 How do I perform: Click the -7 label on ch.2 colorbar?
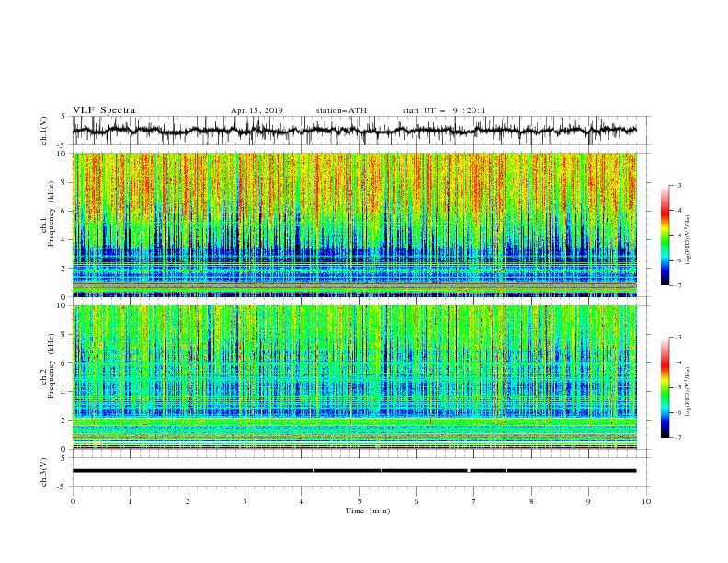click(677, 437)
